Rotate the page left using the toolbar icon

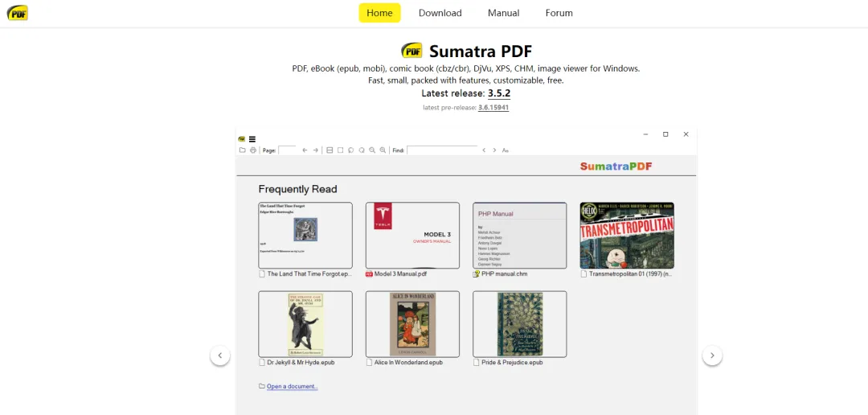coord(351,150)
